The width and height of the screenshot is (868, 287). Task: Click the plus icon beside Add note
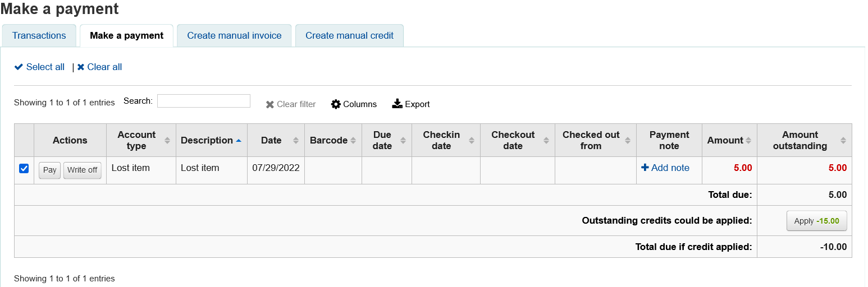click(645, 168)
